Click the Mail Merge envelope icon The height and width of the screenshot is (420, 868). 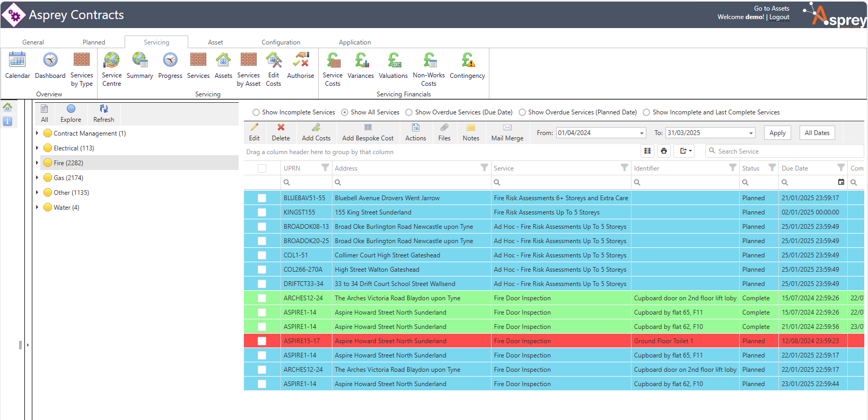pos(507,128)
